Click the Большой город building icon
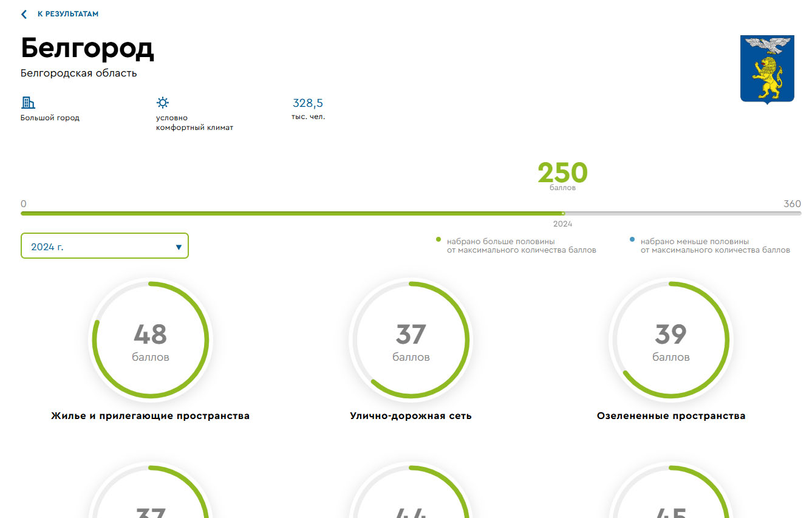812x518 pixels. [x=28, y=103]
